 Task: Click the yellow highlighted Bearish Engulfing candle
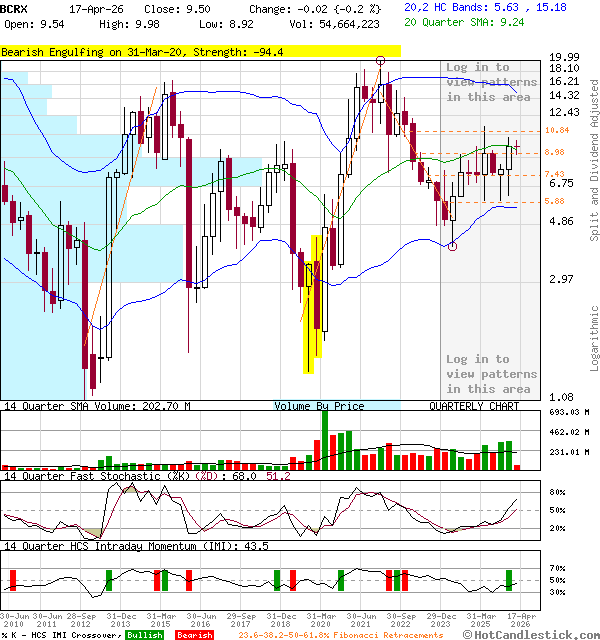pyautogui.click(x=316, y=300)
